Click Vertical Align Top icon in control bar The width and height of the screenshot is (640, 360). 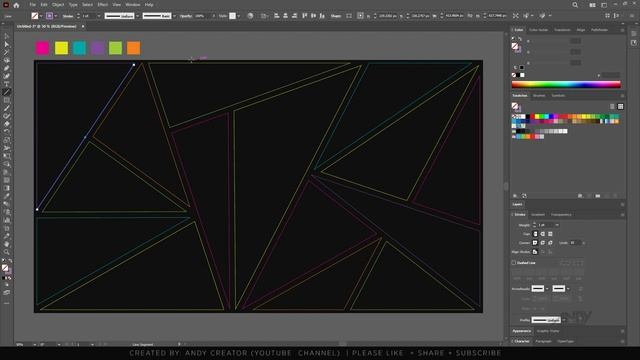tap(304, 16)
